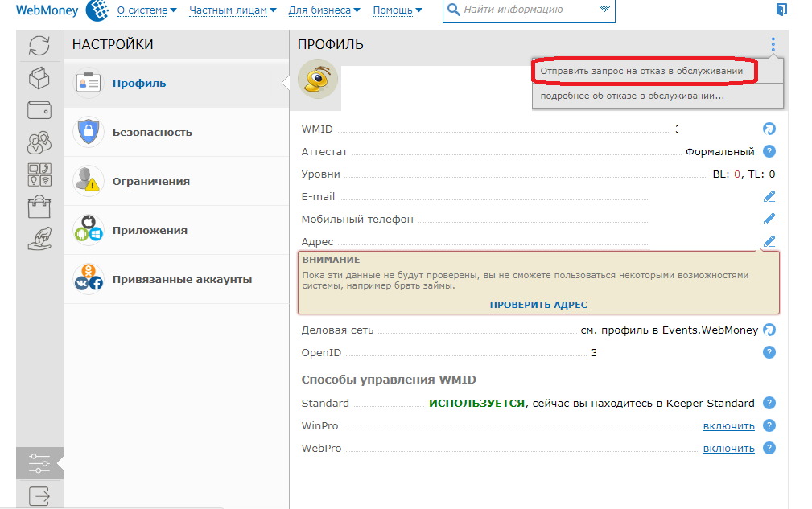The width and height of the screenshot is (812, 509).
Task: Expand the Частным лицам dropdown menu
Action: pyautogui.click(x=233, y=10)
